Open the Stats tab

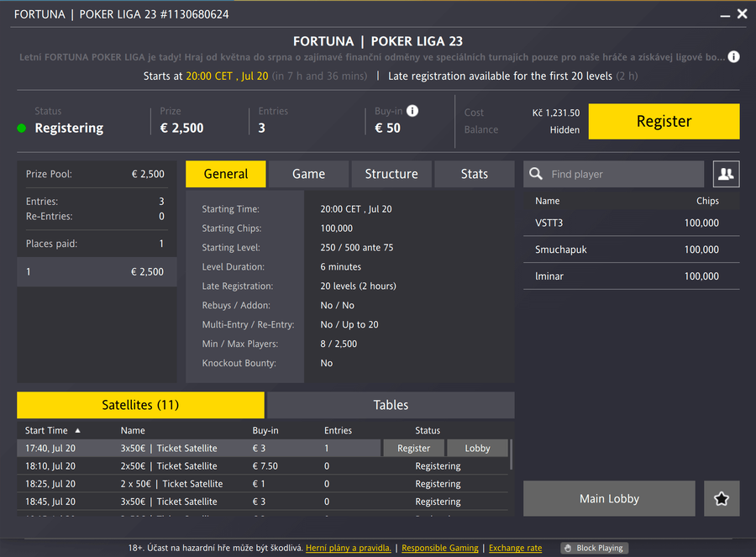(x=475, y=174)
